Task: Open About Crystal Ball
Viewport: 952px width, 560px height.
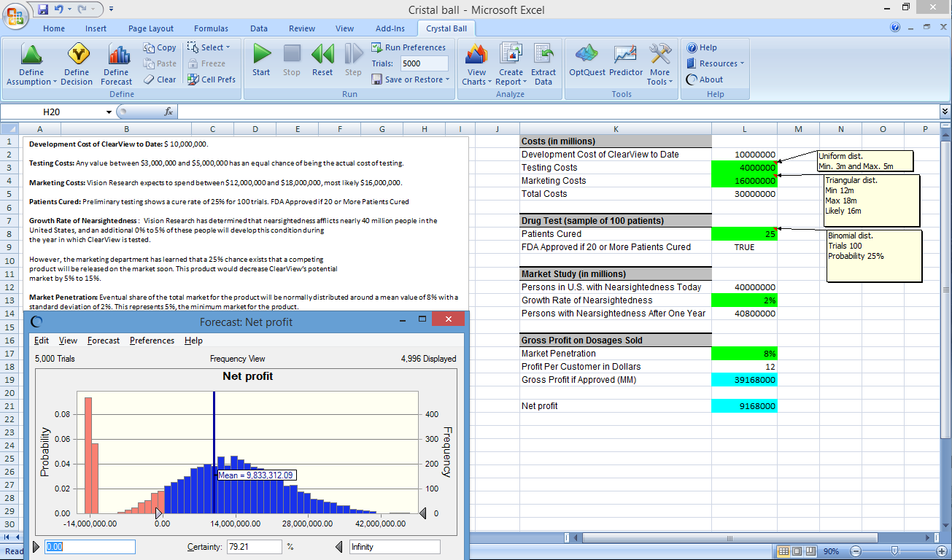Action: pyautogui.click(x=705, y=79)
